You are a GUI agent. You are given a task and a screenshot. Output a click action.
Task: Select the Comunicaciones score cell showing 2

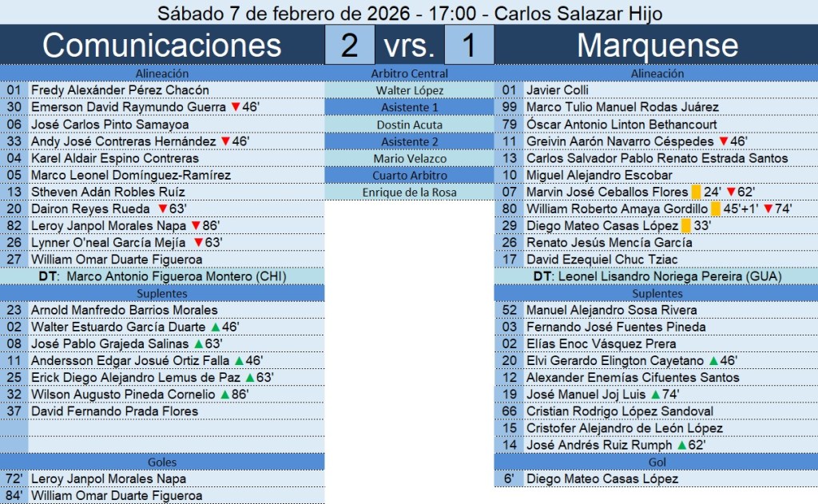[x=349, y=46]
